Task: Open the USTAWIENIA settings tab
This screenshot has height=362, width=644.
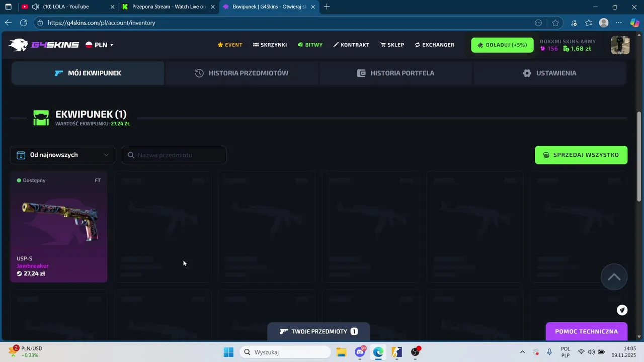Action: (549, 73)
